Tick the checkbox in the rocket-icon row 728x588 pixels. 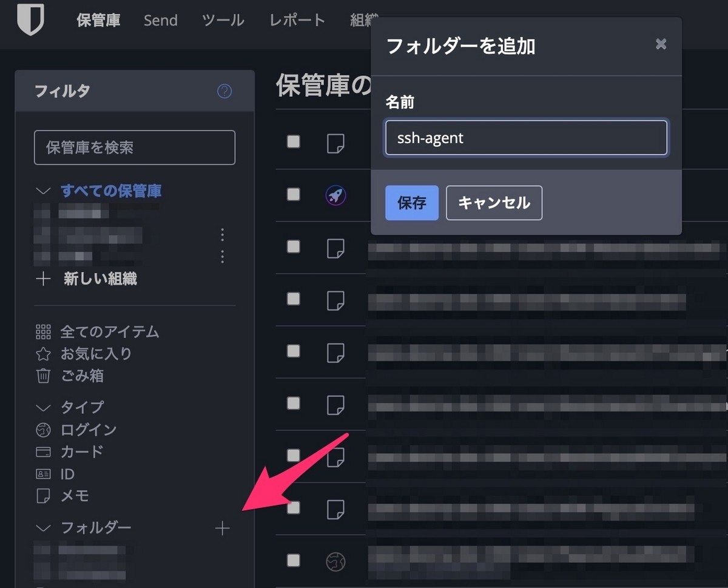tap(294, 194)
